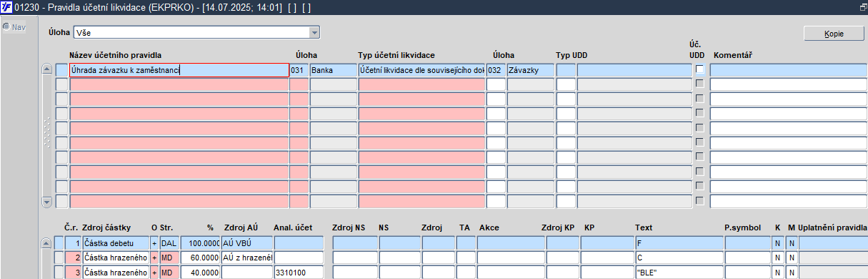
Task: Click row number 2 in the Č.r. column
Action: click(74, 258)
